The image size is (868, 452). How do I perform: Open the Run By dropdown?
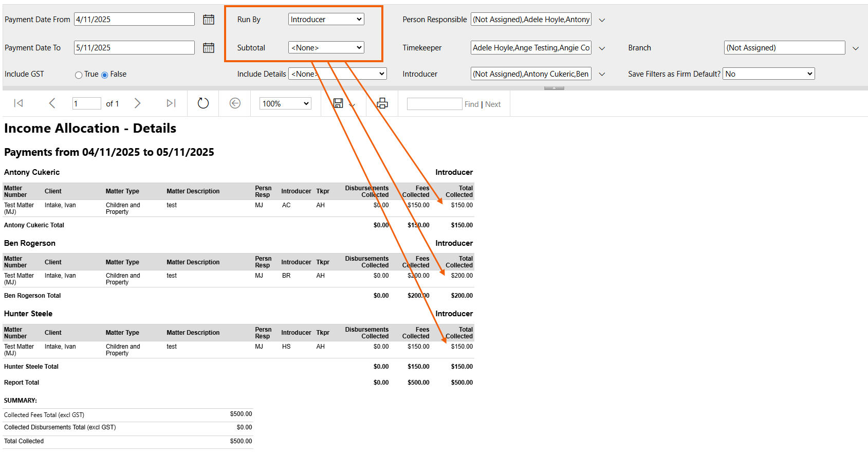tap(326, 20)
